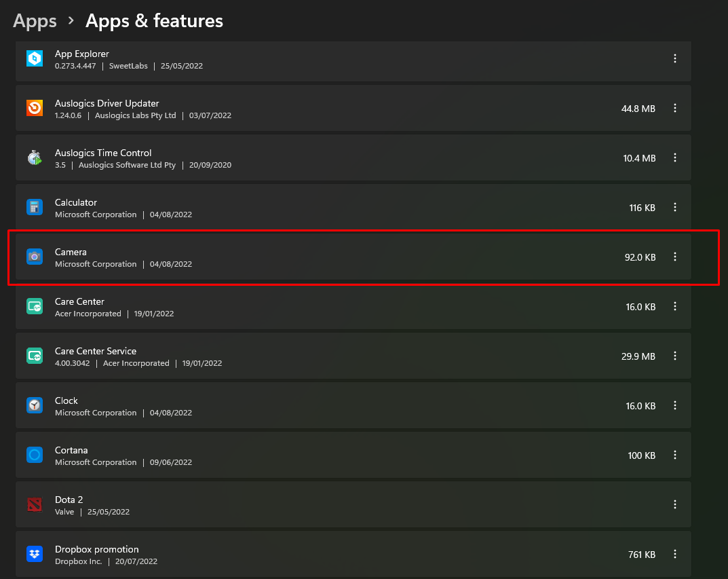Open three-dot menu for Dota 2

pyautogui.click(x=674, y=505)
